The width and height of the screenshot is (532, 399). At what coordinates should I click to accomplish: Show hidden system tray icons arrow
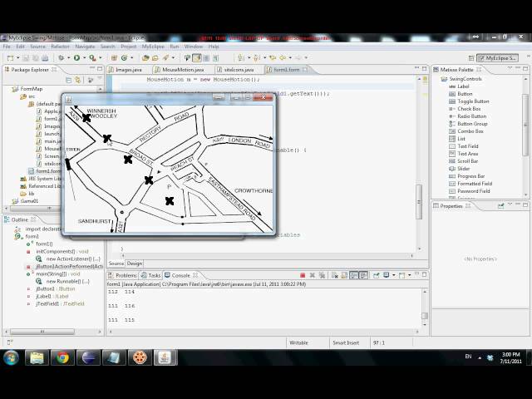480,357
